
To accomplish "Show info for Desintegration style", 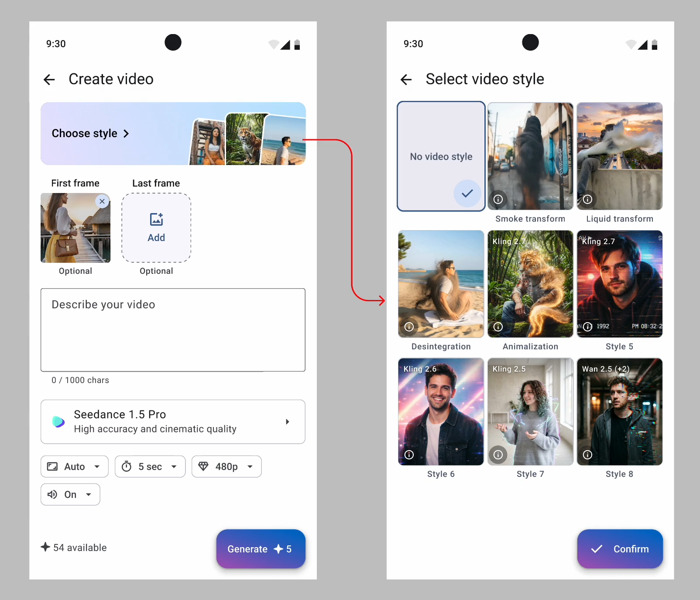I will pos(409,327).
